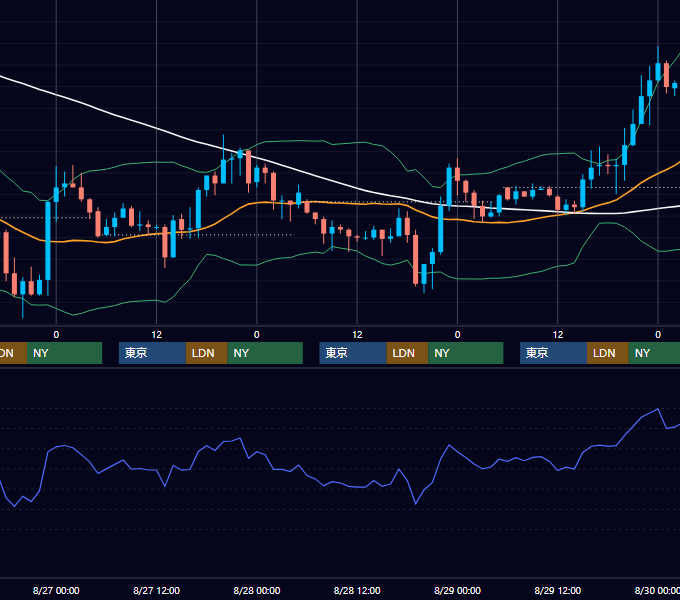The height and width of the screenshot is (600, 680).
Task: Click the NY session block spanning 8/28 00:00
Action: pos(265,353)
